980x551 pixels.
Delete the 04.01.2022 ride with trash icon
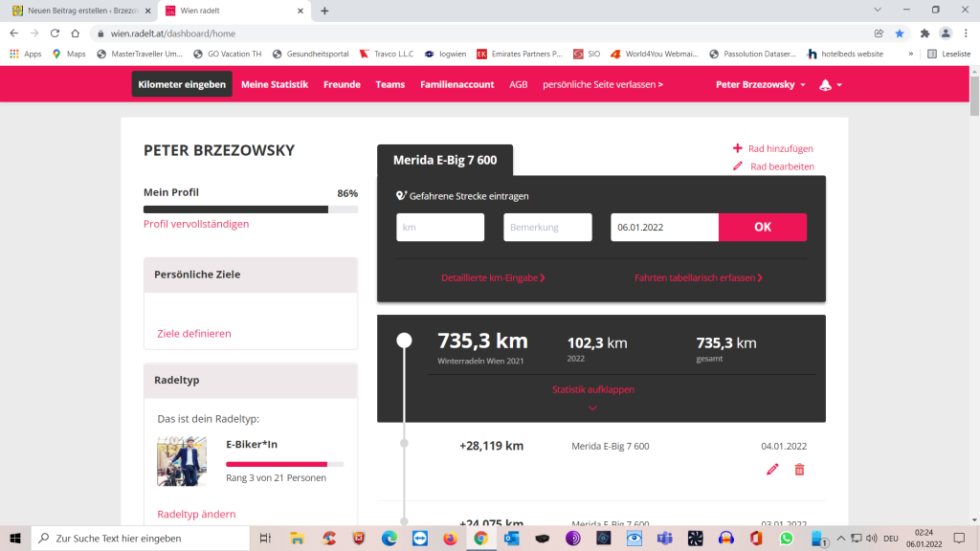[x=799, y=469]
